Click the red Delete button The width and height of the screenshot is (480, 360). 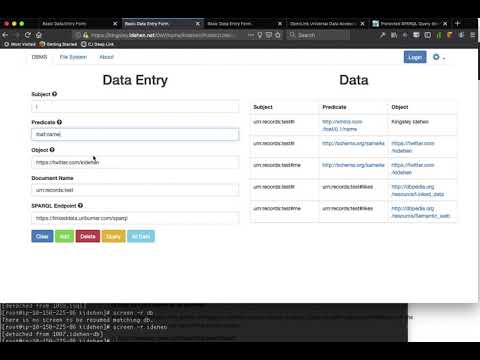[x=88, y=236]
